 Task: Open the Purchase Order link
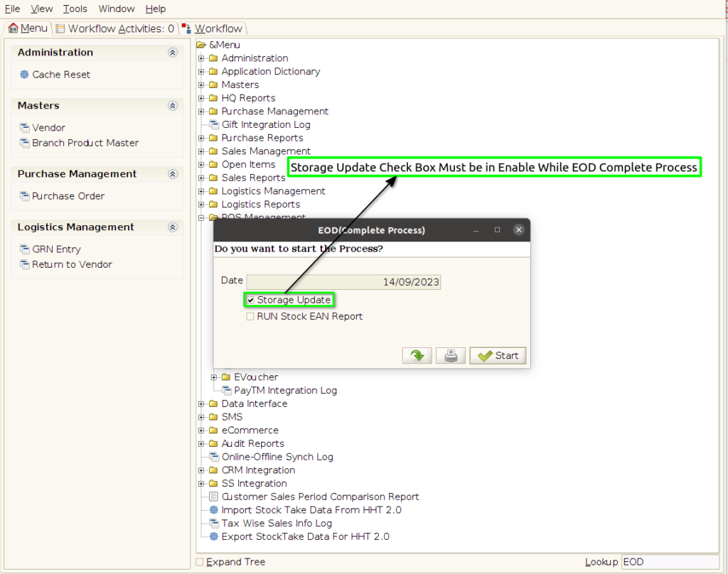point(68,196)
